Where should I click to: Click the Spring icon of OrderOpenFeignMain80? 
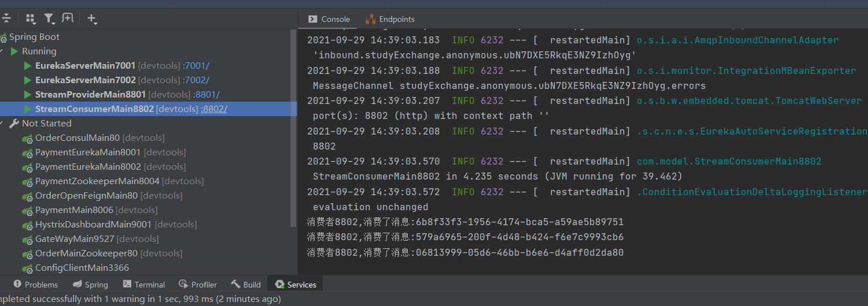pos(27,196)
